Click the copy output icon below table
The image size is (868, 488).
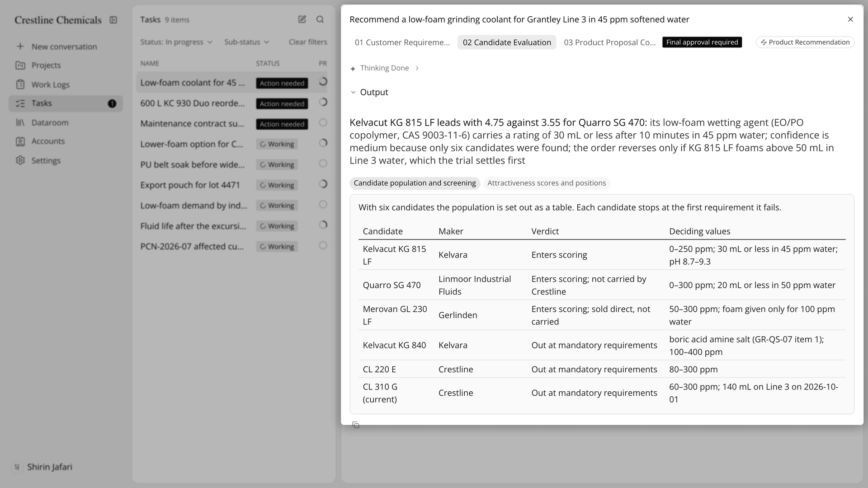tap(356, 425)
